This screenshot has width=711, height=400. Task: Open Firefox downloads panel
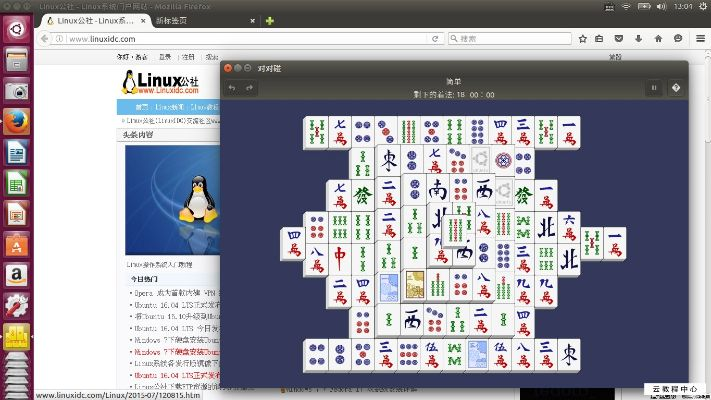point(638,39)
